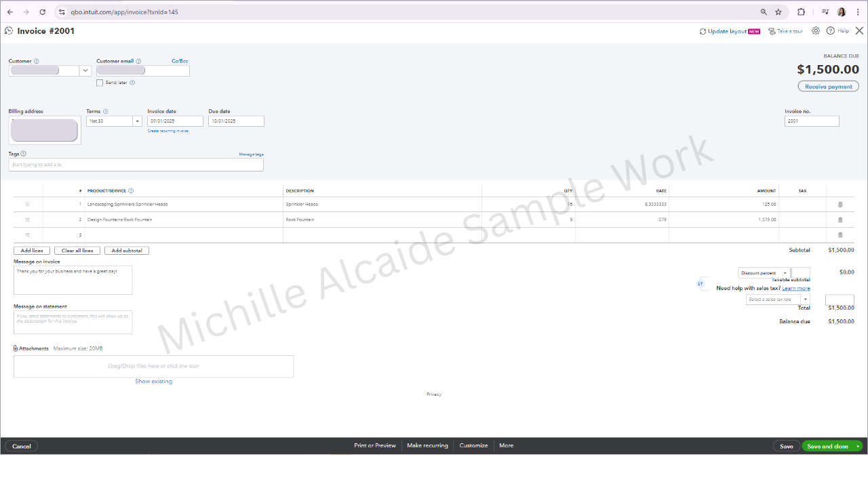Viewport: 868px width, 488px height.
Task: Click the Clear all lines button
Action: [x=77, y=251]
